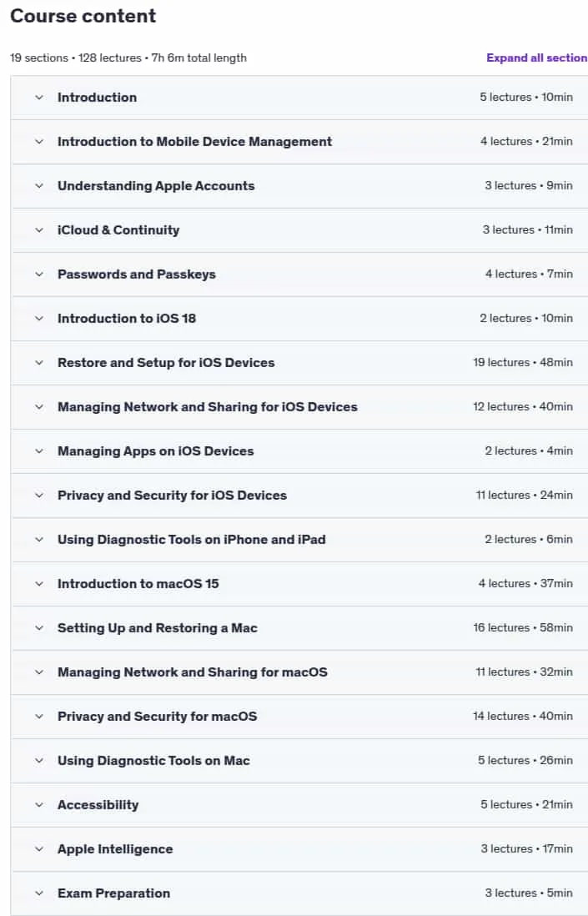
Task: Click chevron beside Understanding Apple Accounts
Action: point(39,186)
